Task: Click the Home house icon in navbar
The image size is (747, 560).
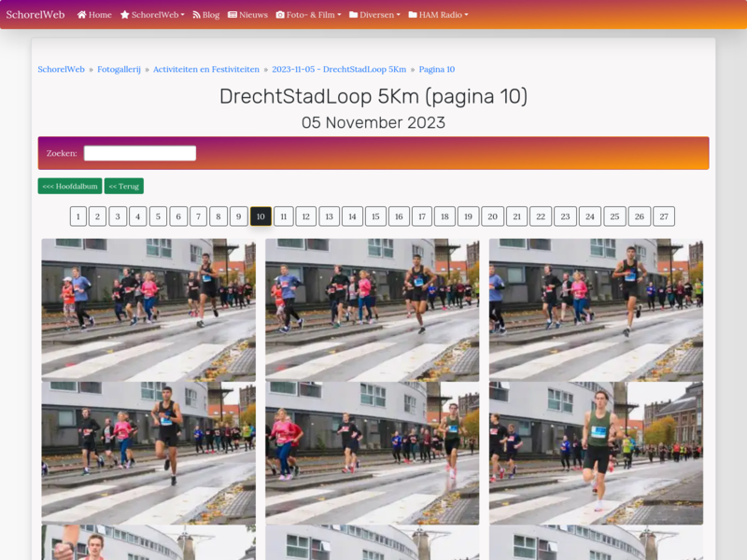Action: click(x=81, y=15)
